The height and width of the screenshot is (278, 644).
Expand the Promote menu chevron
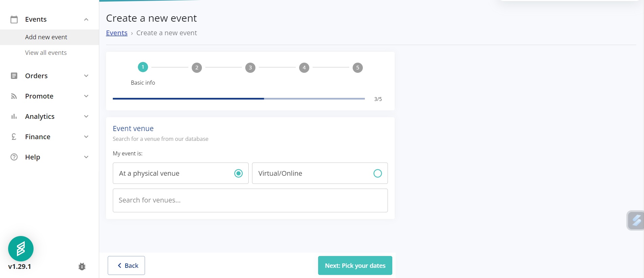point(86,96)
